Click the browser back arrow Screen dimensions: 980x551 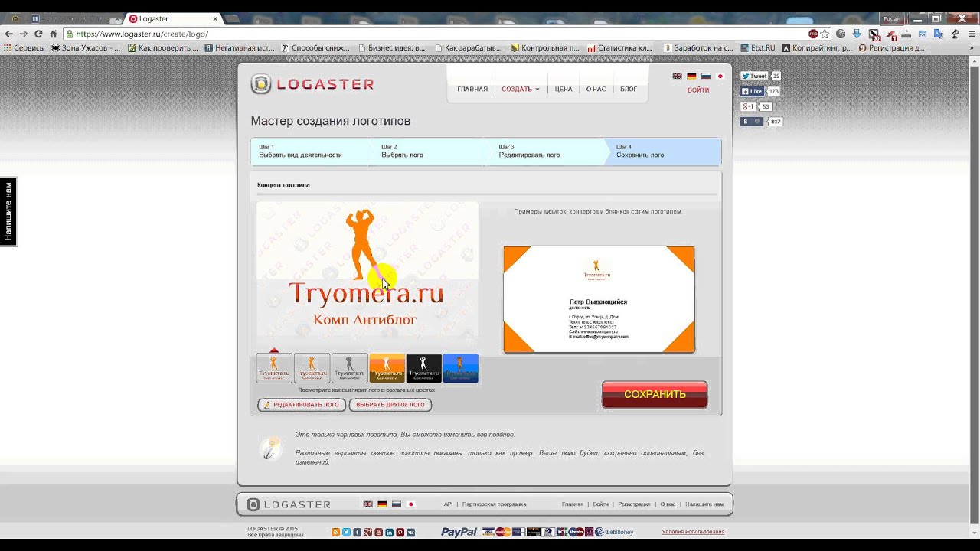pos(8,34)
